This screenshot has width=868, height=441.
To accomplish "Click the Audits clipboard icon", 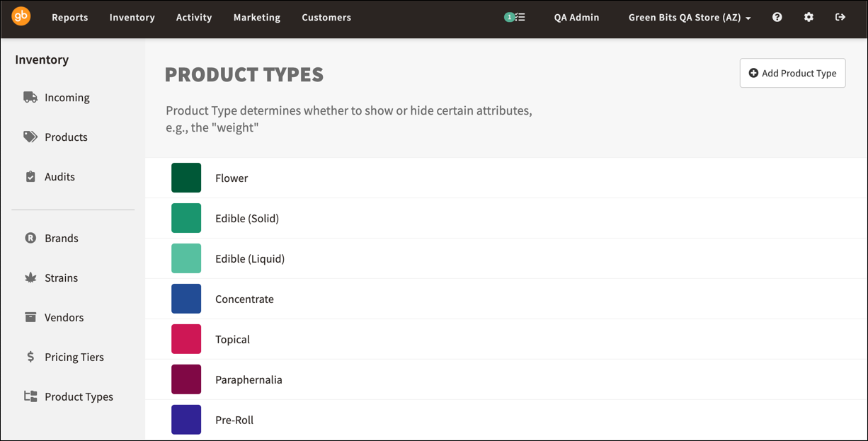I will click(30, 176).
